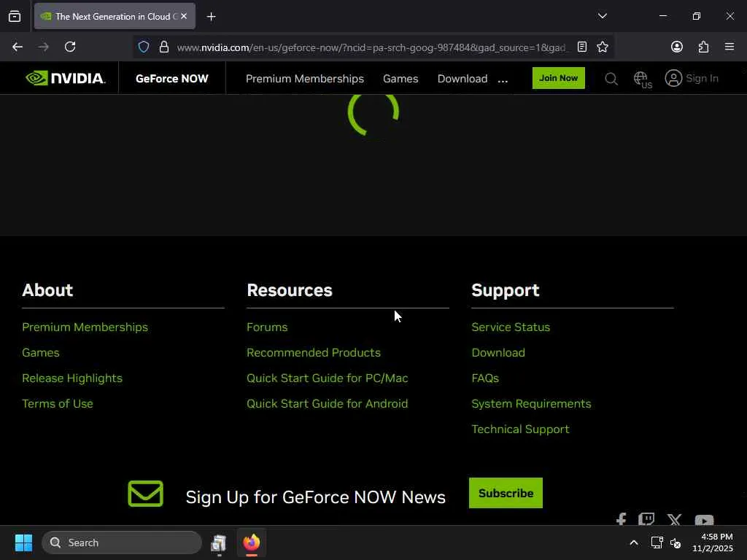Go back with the browser back arrow

[18, 47]
